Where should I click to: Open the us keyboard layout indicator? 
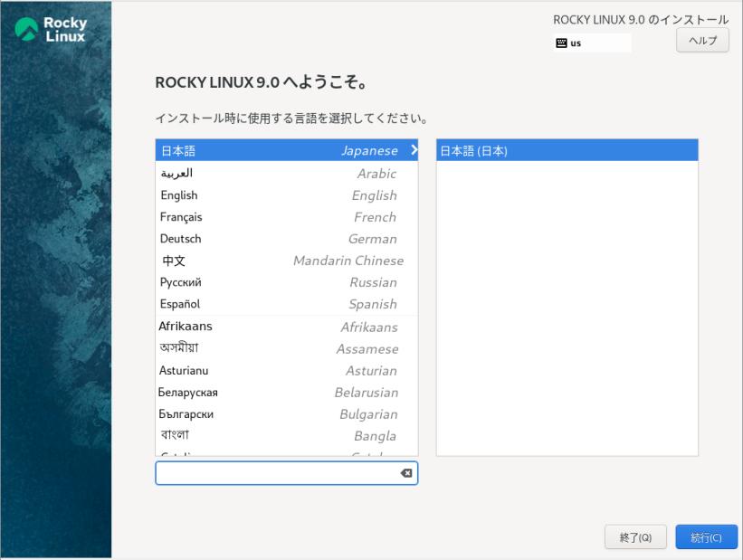point(592,43)
